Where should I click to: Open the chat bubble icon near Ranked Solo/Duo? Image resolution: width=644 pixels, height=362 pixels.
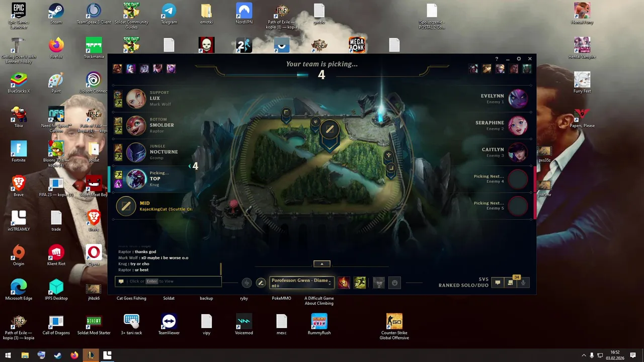click(x=498, y=283)
